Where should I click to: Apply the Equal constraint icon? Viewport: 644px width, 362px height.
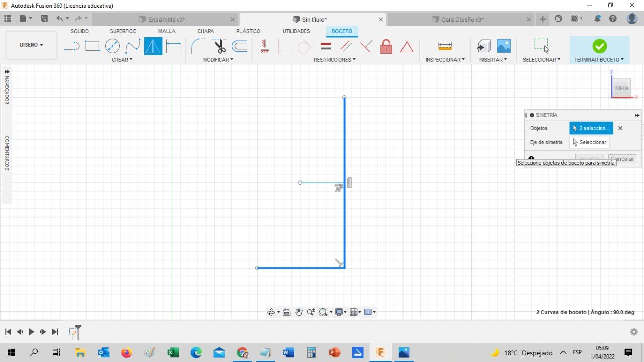[x=326, y=46]
